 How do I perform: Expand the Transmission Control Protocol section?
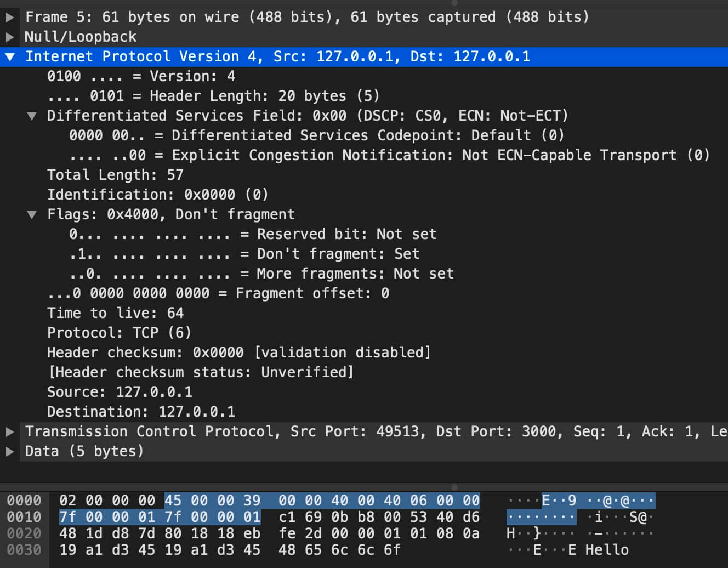pyautogui.click(x=10, y=431)
